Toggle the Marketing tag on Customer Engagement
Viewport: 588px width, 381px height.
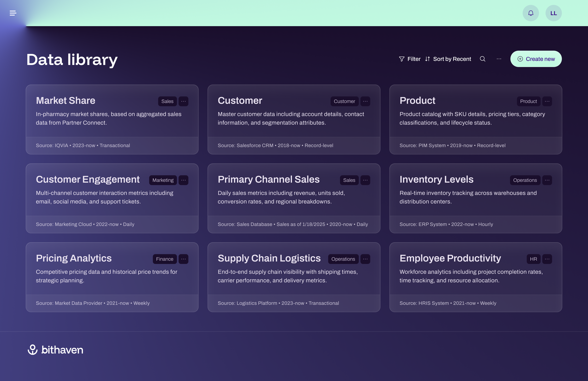point(163,180)
